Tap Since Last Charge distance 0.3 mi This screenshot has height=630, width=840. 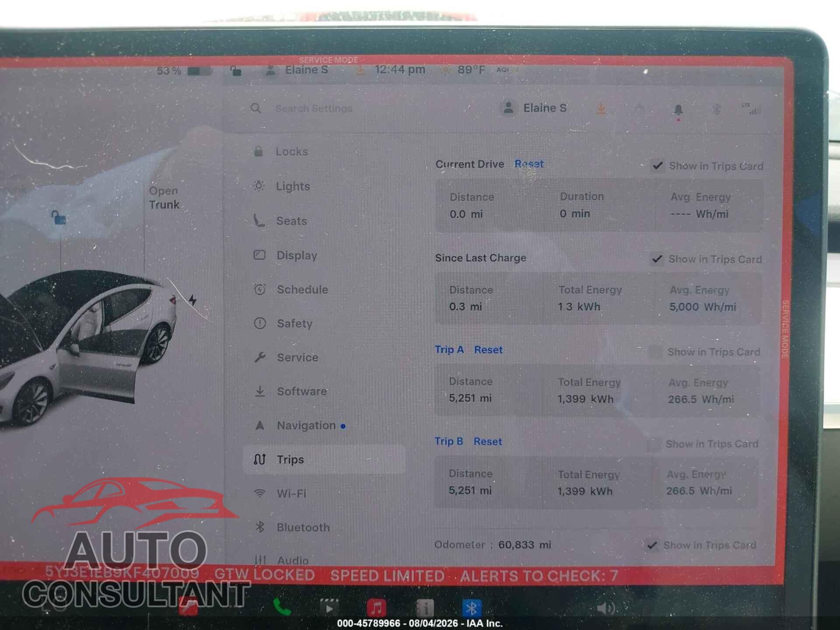pyautogui.click(x=465, y=306)
